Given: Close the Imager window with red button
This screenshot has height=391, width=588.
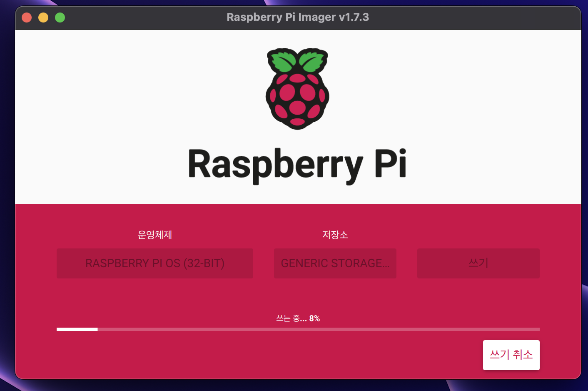Looking at the screenshot, I should 27,18.
